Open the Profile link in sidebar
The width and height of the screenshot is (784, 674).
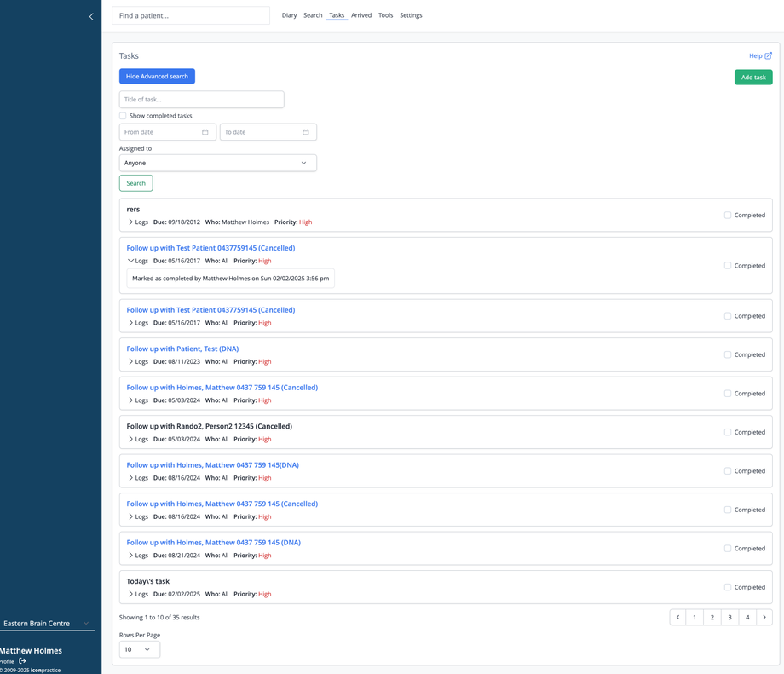point(7,661)
